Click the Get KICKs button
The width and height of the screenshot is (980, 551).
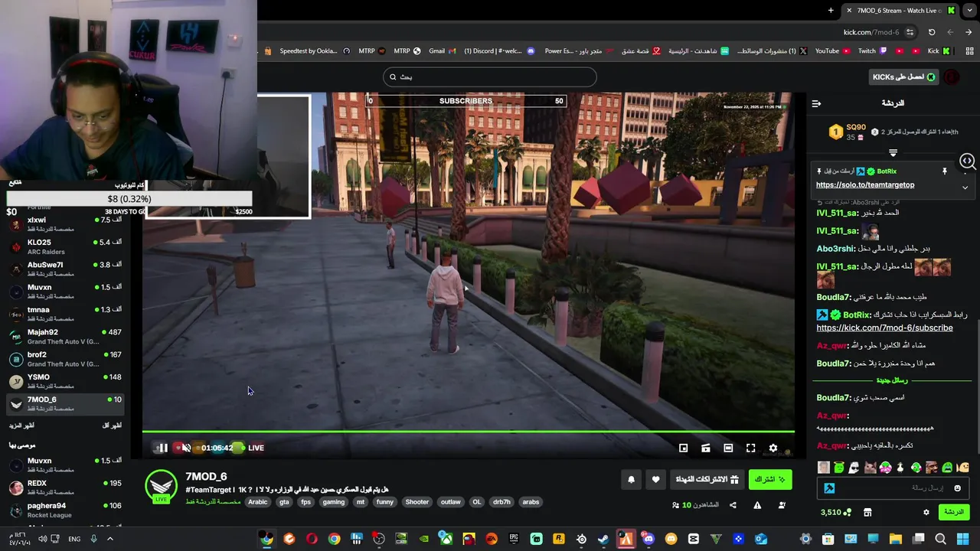tap(905, 77)
